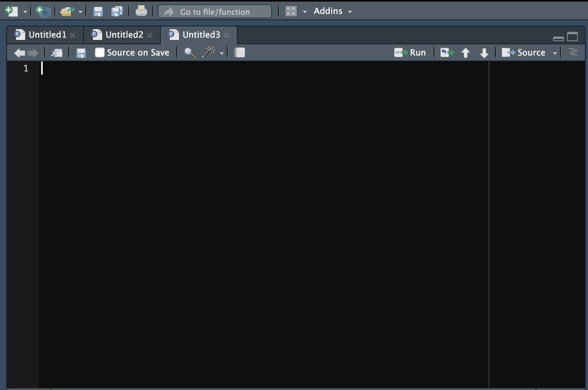Click the show-in-new-window popout icon

pyautogui.click(x=57, y=52)
